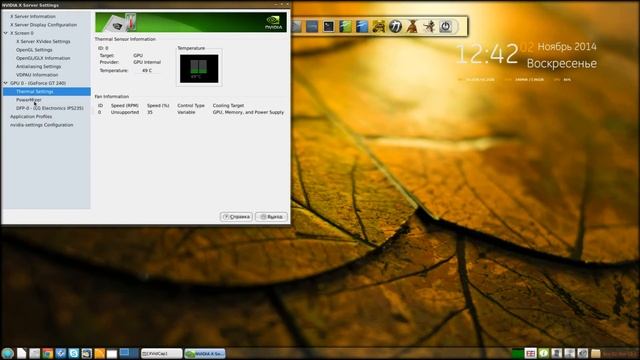Collapse the GPU 0 GeForce GT 240 node

click(x=6, y=83)
